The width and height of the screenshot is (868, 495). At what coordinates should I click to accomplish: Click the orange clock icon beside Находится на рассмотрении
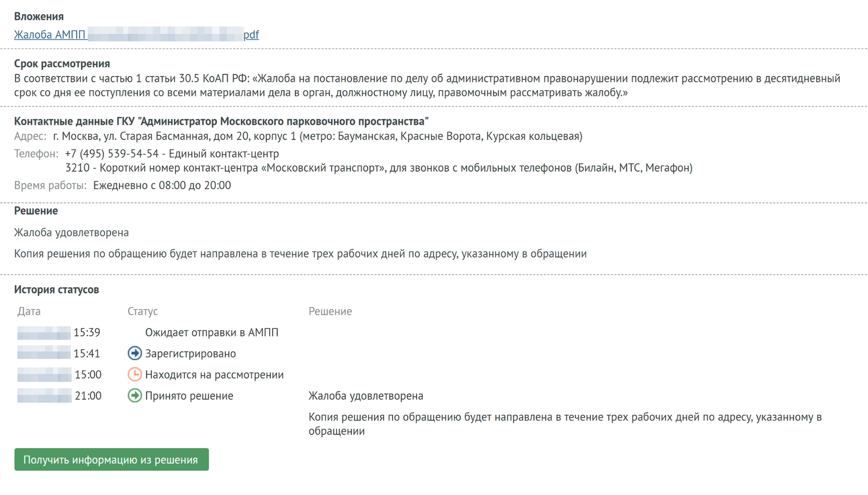click(135, 375)
